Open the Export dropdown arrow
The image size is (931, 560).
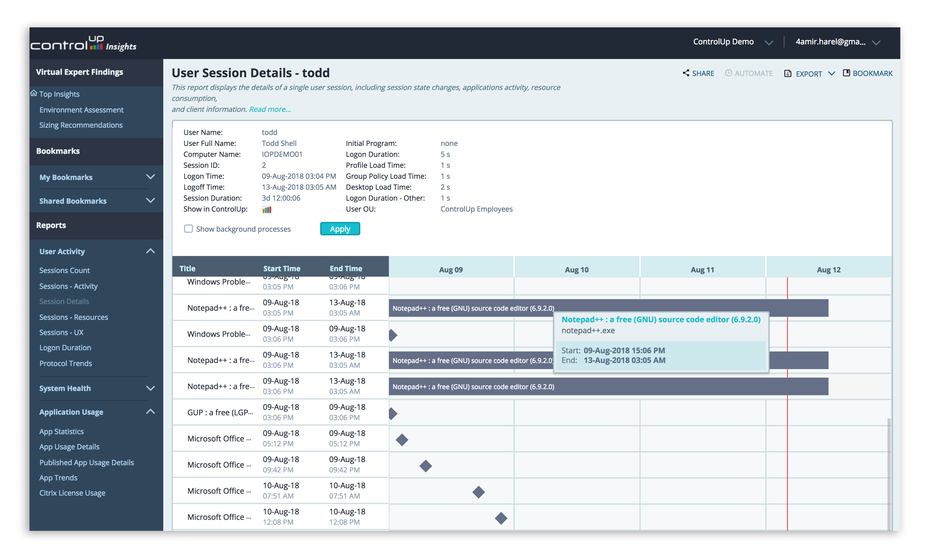[831, 73]
